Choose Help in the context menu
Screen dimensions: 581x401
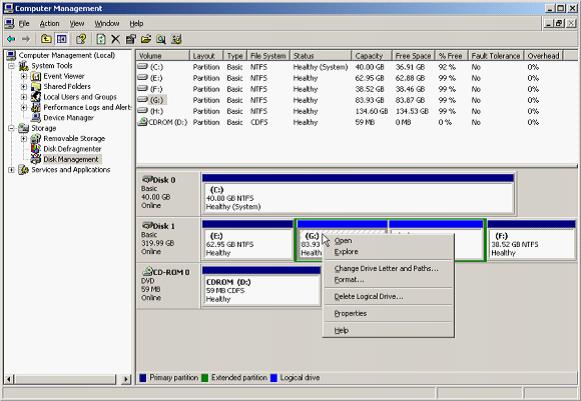click(388, 331)
